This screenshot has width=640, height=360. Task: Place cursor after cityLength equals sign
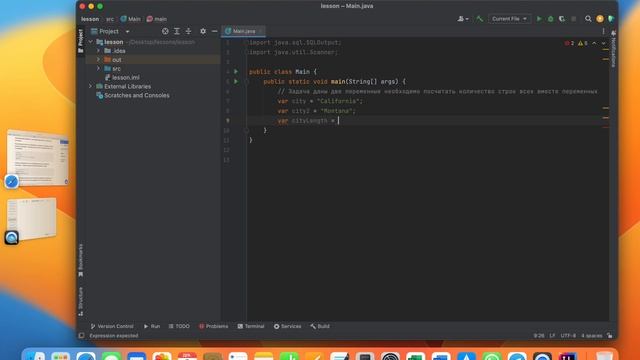pyautogui.click(x=338, y=120)
